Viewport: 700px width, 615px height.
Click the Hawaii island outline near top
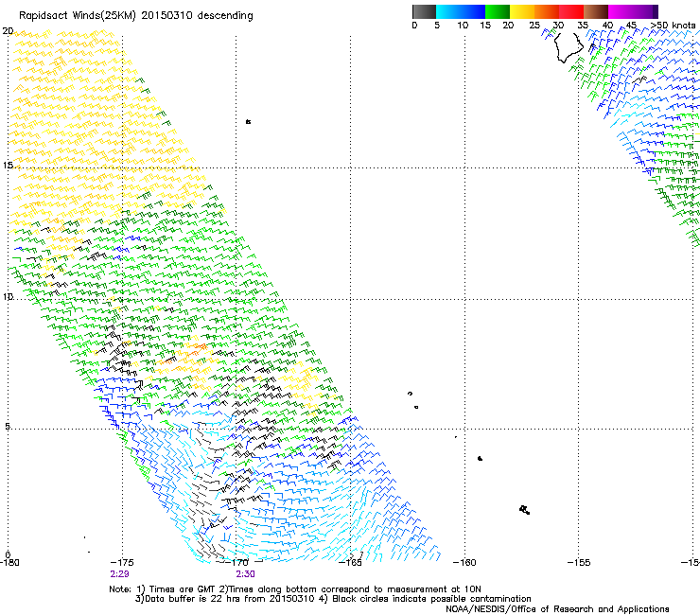coord(569,48)
